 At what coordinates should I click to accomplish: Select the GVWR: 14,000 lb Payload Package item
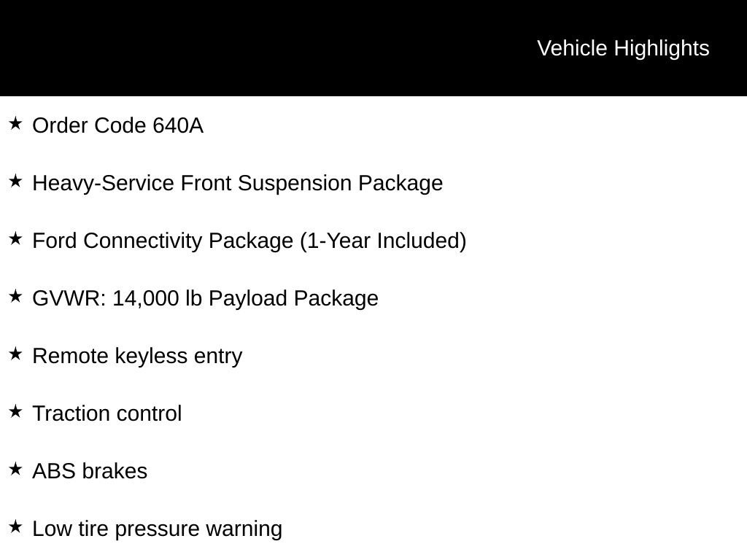click(x=206, y=298)
